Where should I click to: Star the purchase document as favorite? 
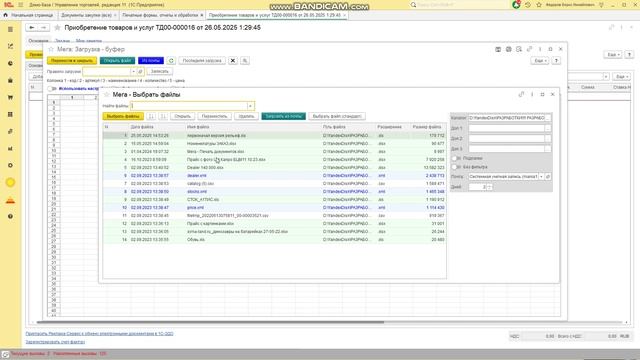tap(58, 28)
